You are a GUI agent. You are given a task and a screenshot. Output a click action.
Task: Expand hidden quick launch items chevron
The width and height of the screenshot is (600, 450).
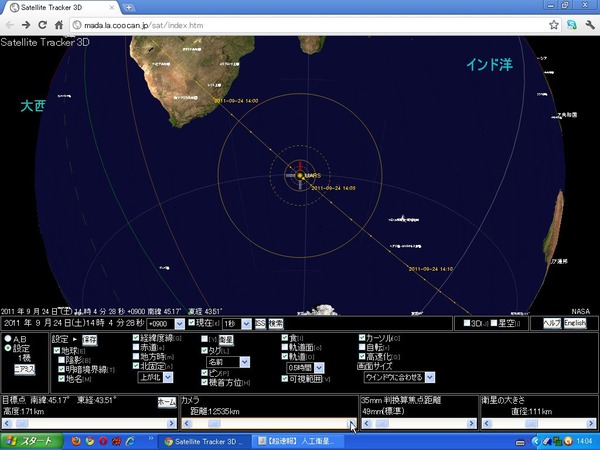click(x=151, y=438)
